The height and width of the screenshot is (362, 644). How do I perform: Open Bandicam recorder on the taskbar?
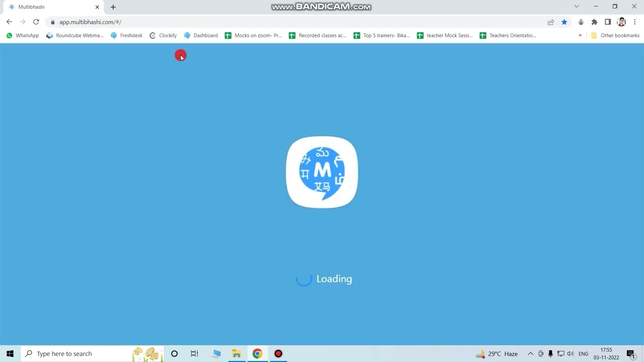point(278,354)
